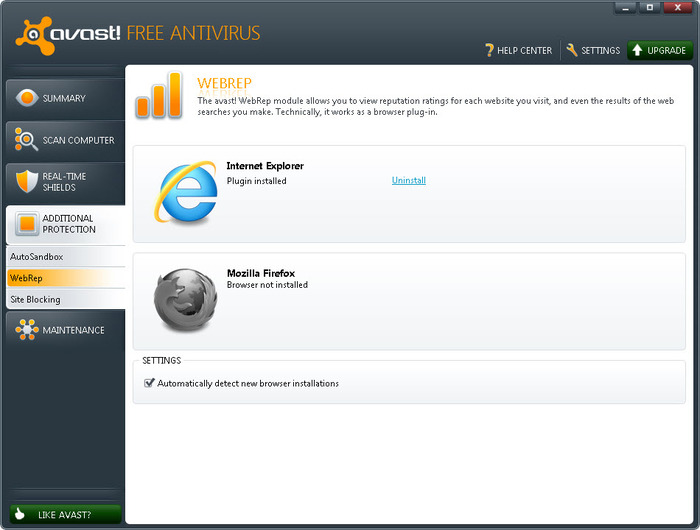700x530 pixels.
Task: Go to Real-Time Shields
Action: (66, 182)
